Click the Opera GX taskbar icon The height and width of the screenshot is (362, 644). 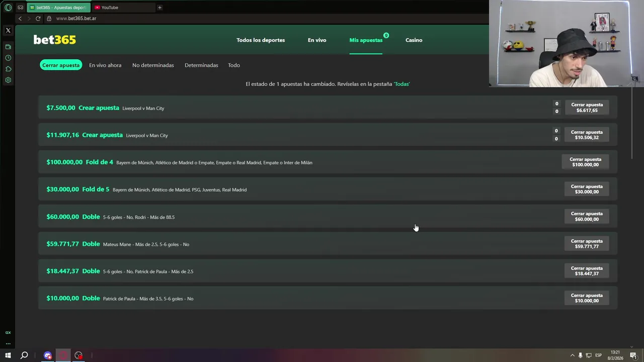point(63,355)
